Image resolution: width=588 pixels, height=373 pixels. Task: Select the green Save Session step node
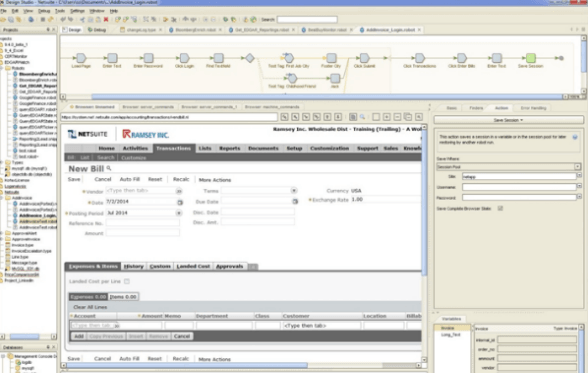[x=531, y=58]
